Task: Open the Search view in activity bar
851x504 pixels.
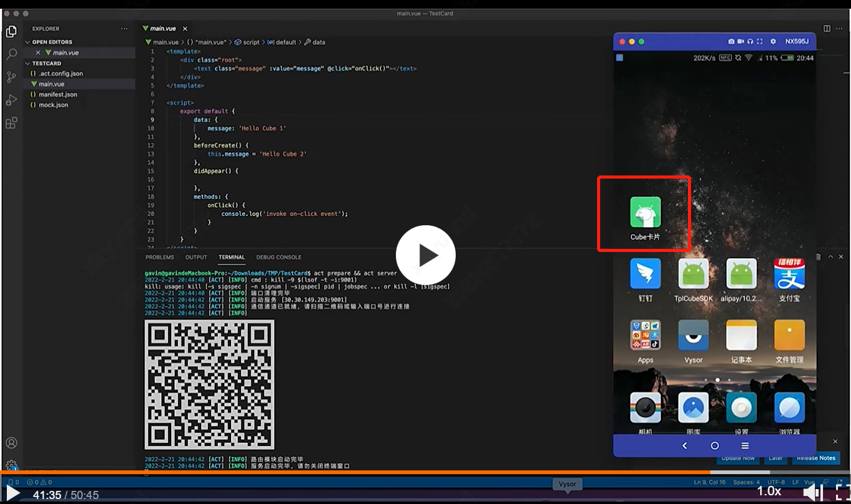Action: pyautogui.click(x=11, y=54)
